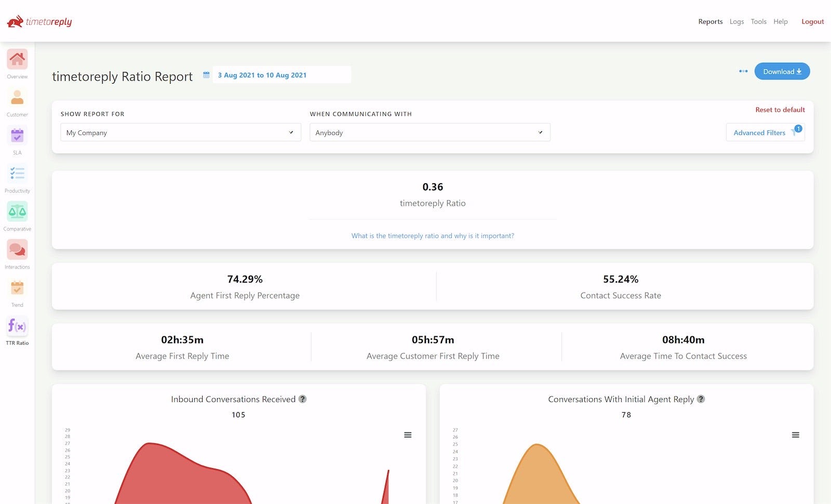
Task: Show help for Conversations With Initial Agent Reply
Action: [x=701, y=399]
